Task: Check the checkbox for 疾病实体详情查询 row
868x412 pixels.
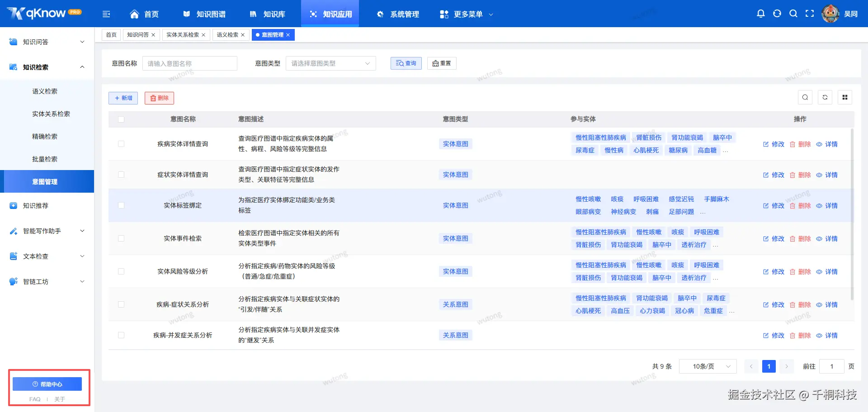Action: (x=121, y=144)
